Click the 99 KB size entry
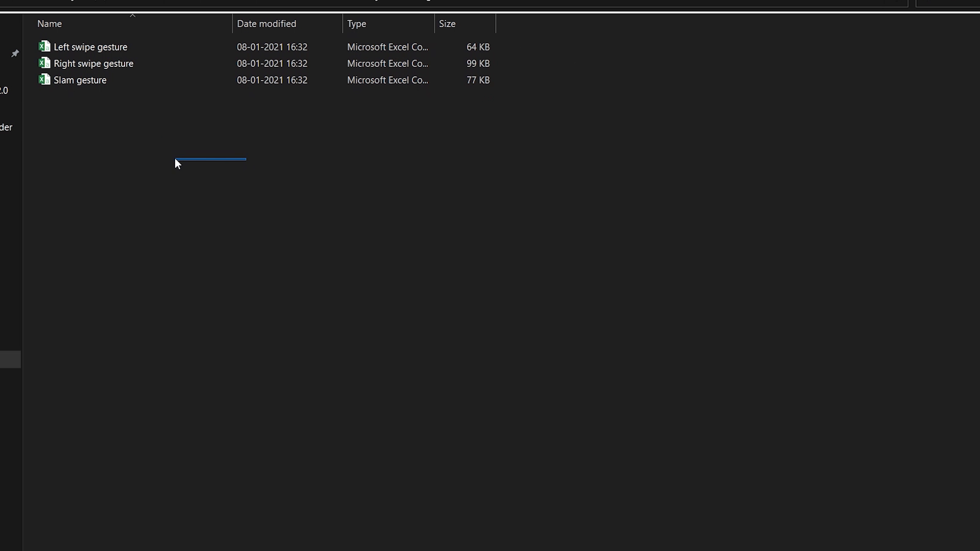The width and height of the screenshot is (980, 551). 478,64
